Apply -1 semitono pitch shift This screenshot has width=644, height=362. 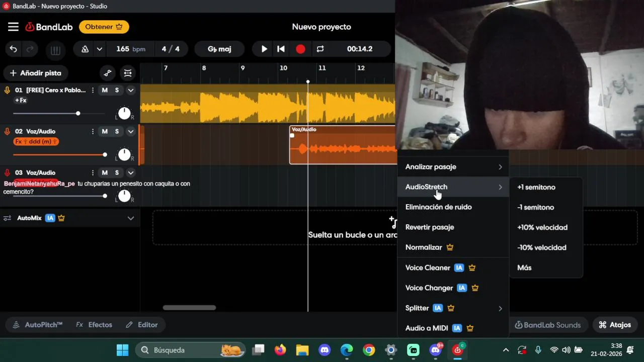click(546, 207)
